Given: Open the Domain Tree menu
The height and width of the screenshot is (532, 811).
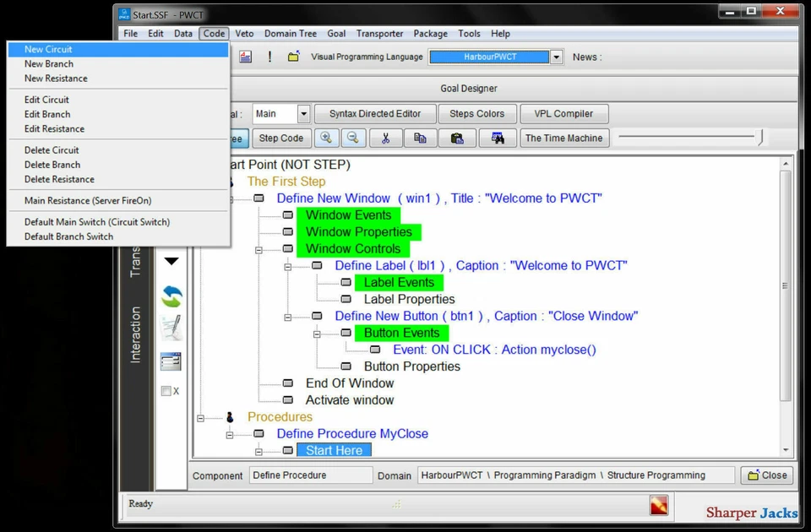Looking at the screenshot, I should coord(290,34).
